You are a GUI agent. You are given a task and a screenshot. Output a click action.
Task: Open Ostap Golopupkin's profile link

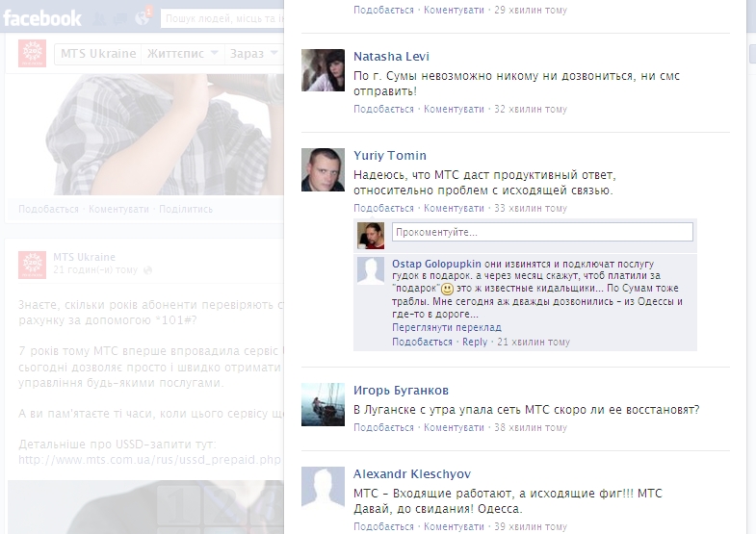[x=436, y=264]
